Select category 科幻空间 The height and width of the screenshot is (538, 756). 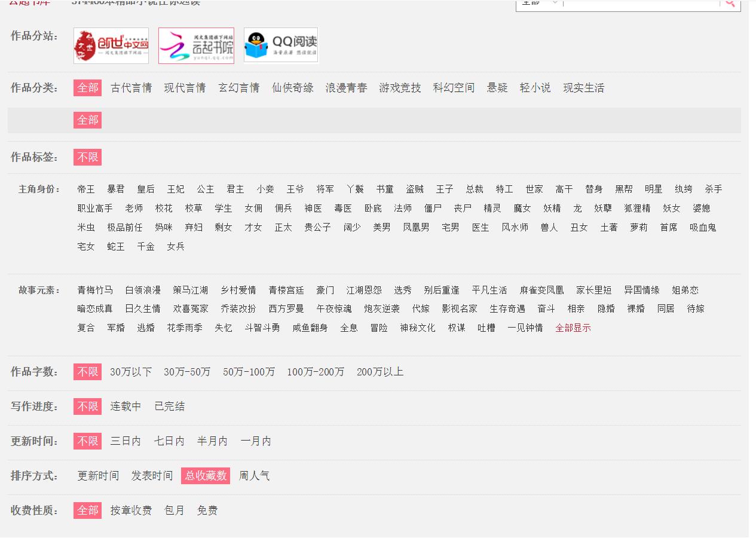(454, 88)
